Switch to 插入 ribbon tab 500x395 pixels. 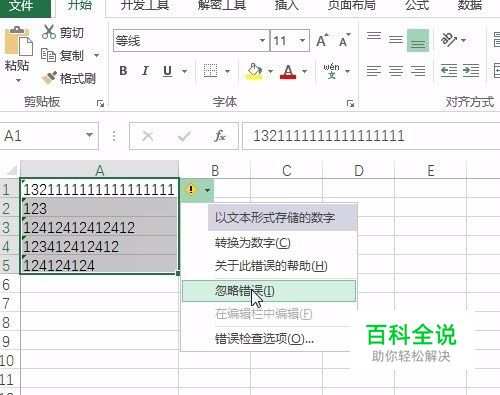click(286, 5)
